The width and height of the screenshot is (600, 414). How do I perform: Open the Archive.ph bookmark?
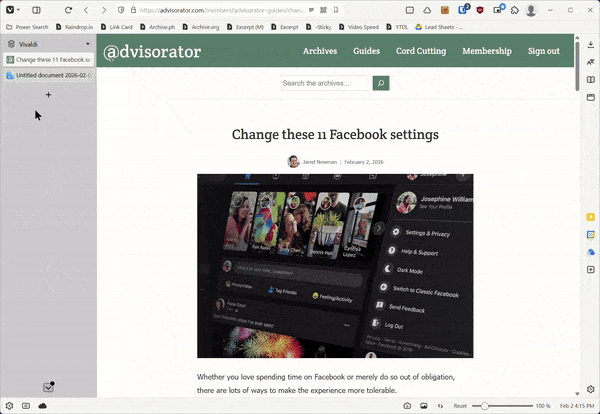coord(158,27)
